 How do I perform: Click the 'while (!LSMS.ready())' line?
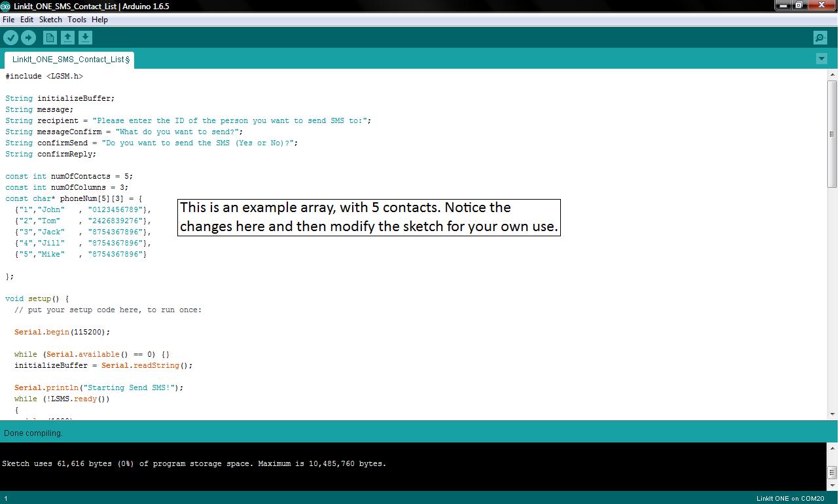pyautogui.click(x=62, y=399)
